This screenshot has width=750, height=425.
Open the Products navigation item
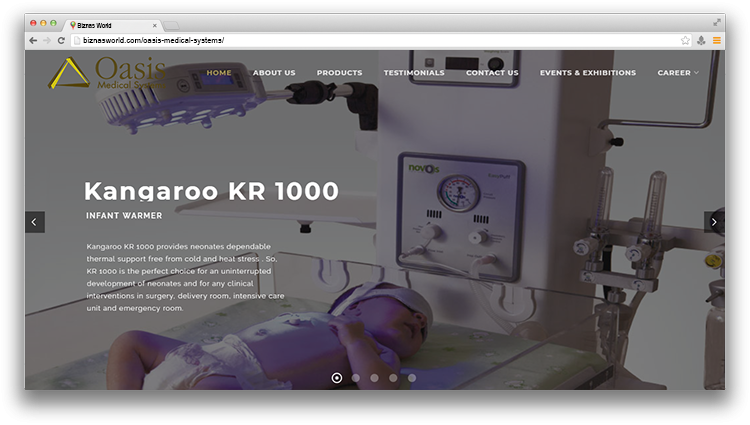(339, 73)
